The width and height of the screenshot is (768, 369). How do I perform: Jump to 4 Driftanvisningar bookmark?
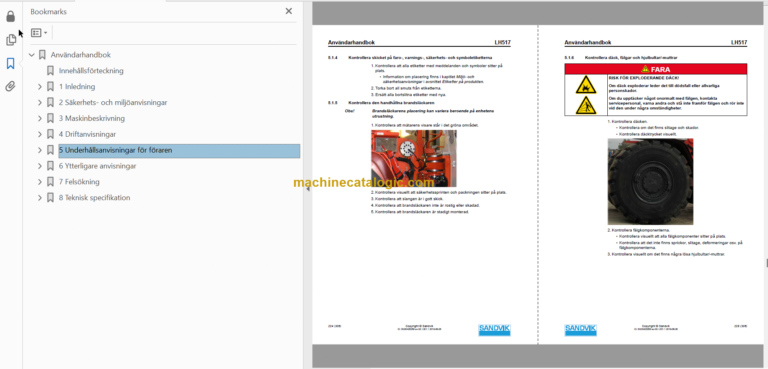pyautogui.click(x=87, y=134)
